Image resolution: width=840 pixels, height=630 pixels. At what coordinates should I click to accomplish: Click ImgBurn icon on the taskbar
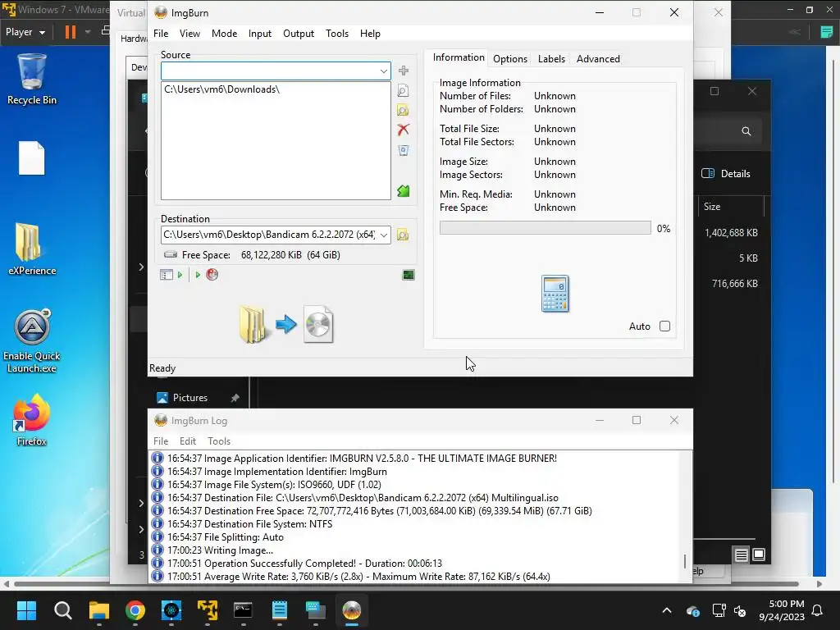click(x=351, y=610)
